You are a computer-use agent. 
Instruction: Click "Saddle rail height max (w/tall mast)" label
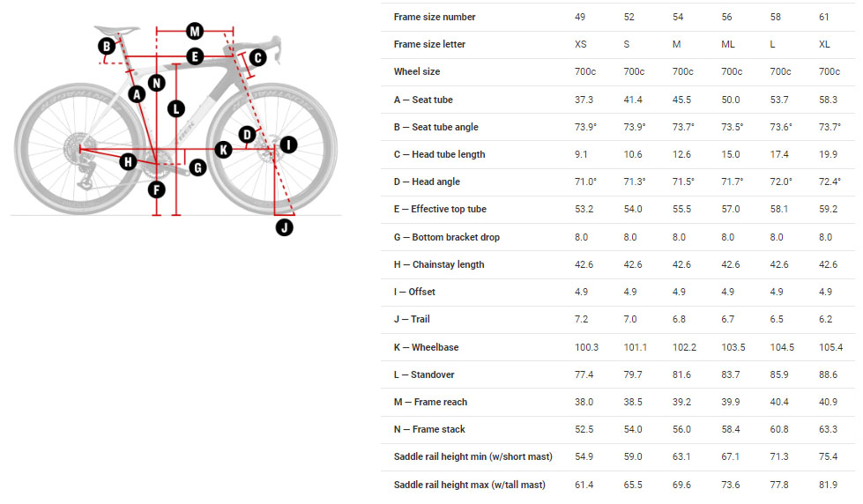point(469,485)
